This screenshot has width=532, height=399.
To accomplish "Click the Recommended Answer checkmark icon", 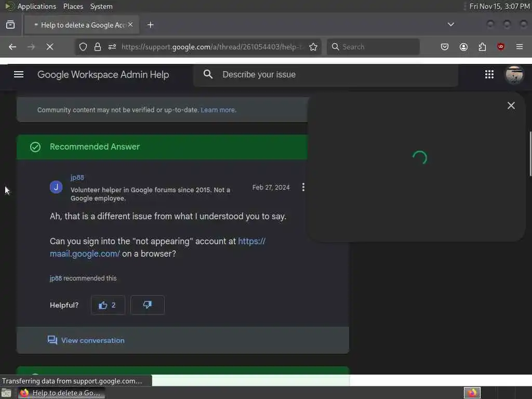I will [35, 147].
